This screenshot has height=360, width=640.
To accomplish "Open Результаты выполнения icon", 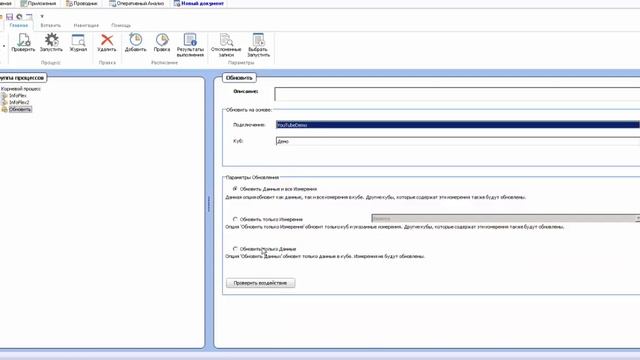I will [x=190, y=45].
